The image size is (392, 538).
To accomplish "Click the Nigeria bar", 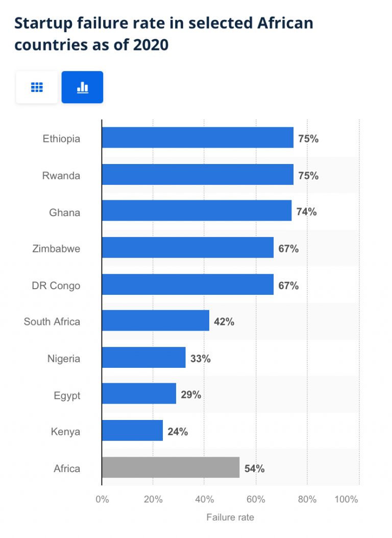I will point(143,358).
